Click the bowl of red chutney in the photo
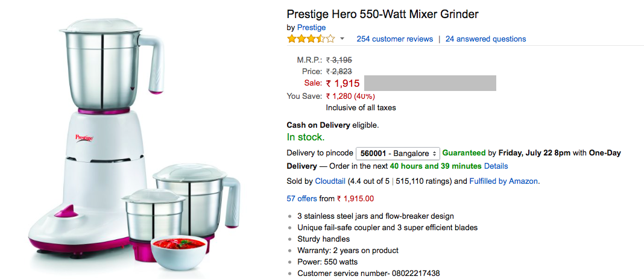 point(179,253)
